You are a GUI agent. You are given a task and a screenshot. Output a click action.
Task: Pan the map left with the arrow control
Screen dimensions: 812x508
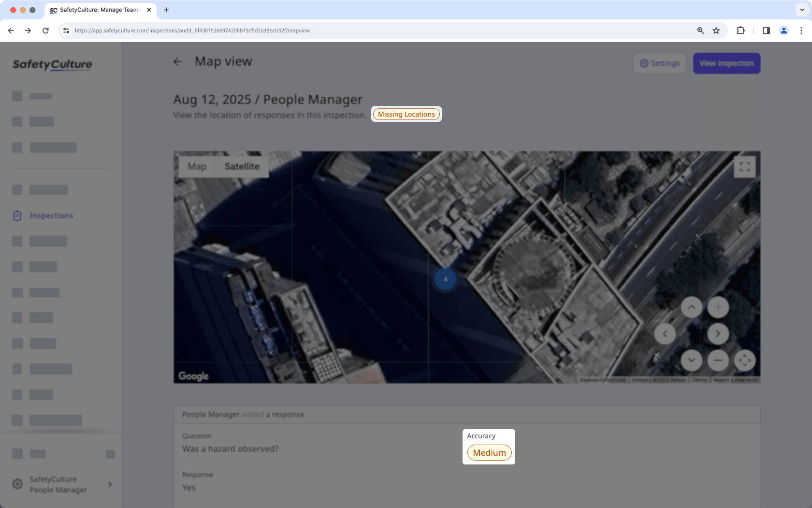click(x=665, y=334)
